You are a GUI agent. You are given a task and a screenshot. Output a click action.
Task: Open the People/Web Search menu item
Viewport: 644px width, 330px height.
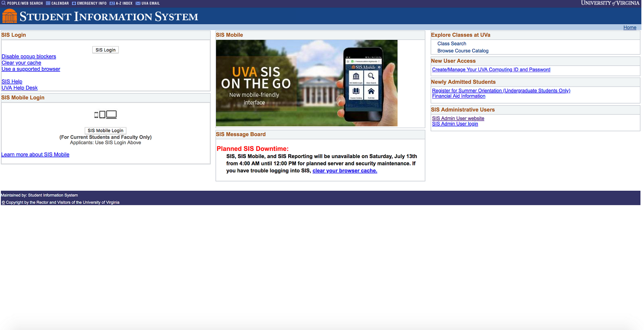pyautogui.click(x=25, y=3)
